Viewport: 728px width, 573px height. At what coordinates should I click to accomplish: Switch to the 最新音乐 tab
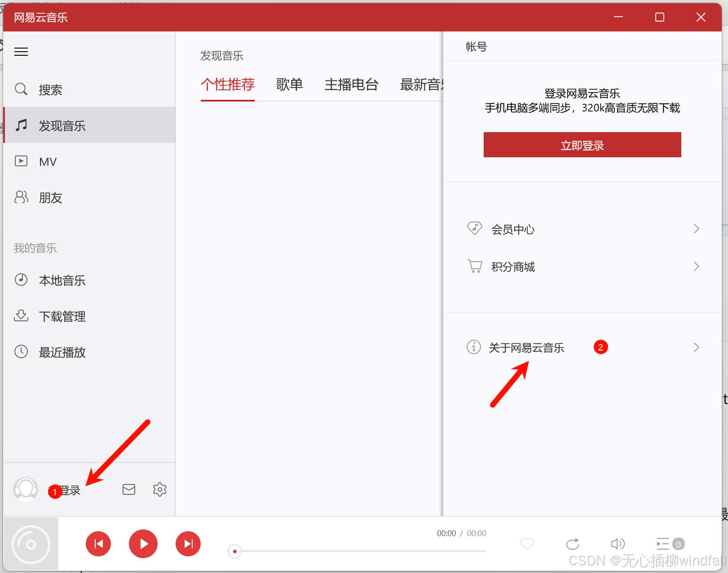[x=421, y=84]
